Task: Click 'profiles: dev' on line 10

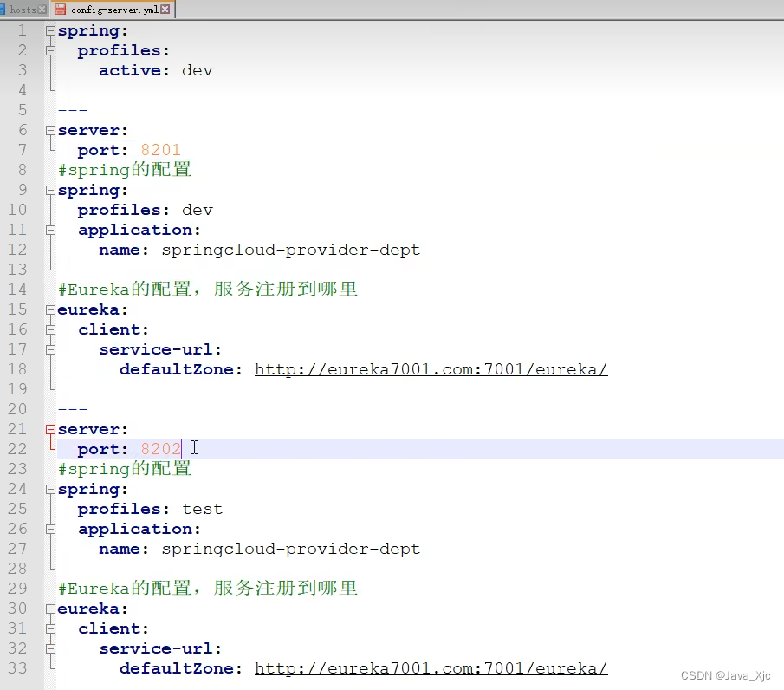Action: click(145, 210)
